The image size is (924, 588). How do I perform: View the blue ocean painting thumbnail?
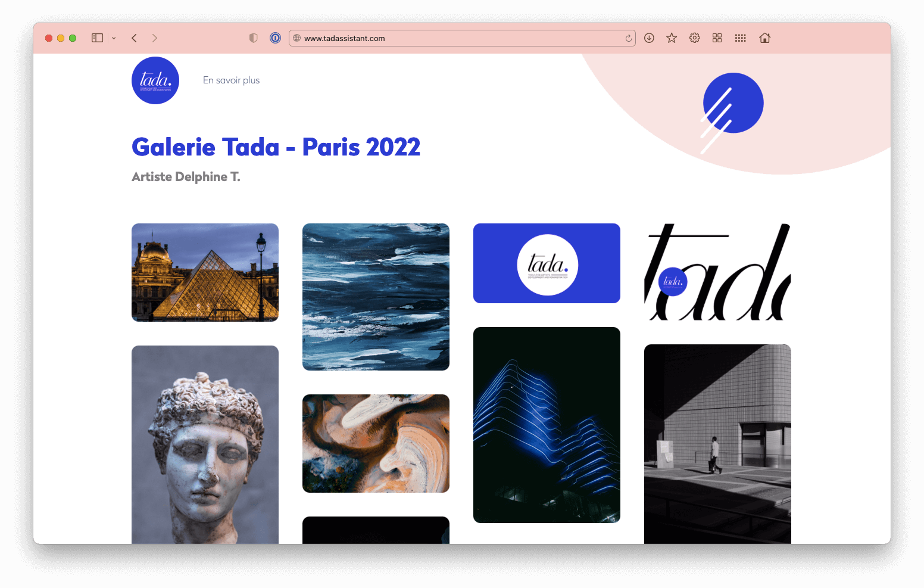point(376,297)
